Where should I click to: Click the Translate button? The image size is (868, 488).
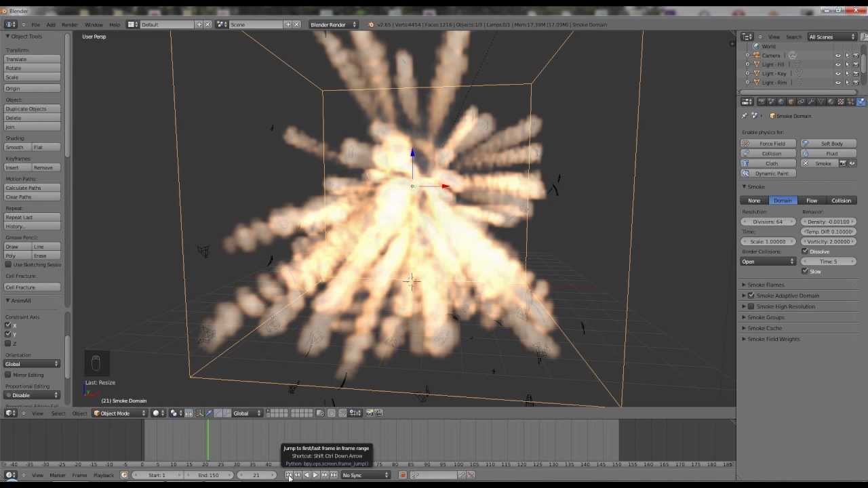pyautogui.click(x=33, y=59)
